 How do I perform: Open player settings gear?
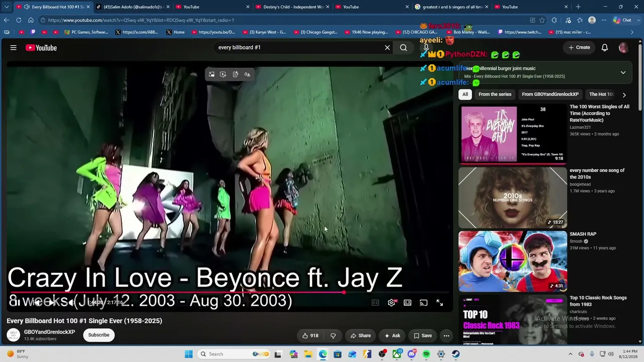pos(391,303)
